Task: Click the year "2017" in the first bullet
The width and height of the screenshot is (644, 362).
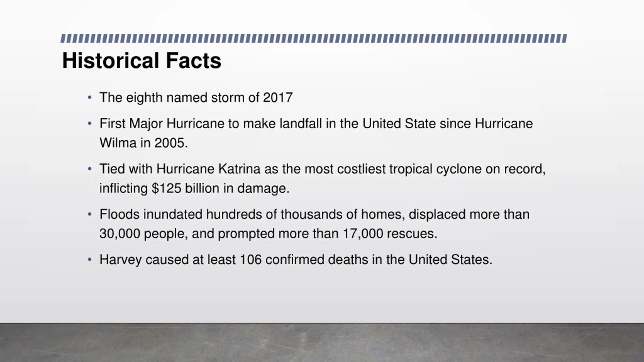Action: (278, 97)
